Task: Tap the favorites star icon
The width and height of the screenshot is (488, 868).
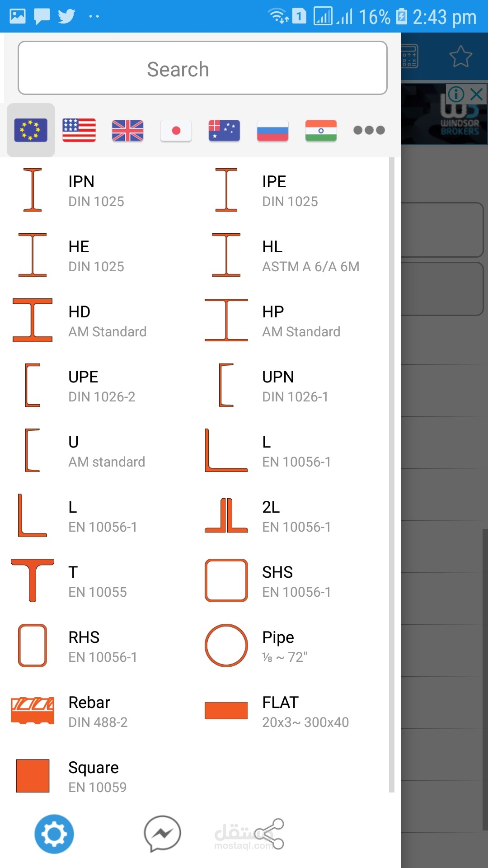Action: [x=460, y=57]
